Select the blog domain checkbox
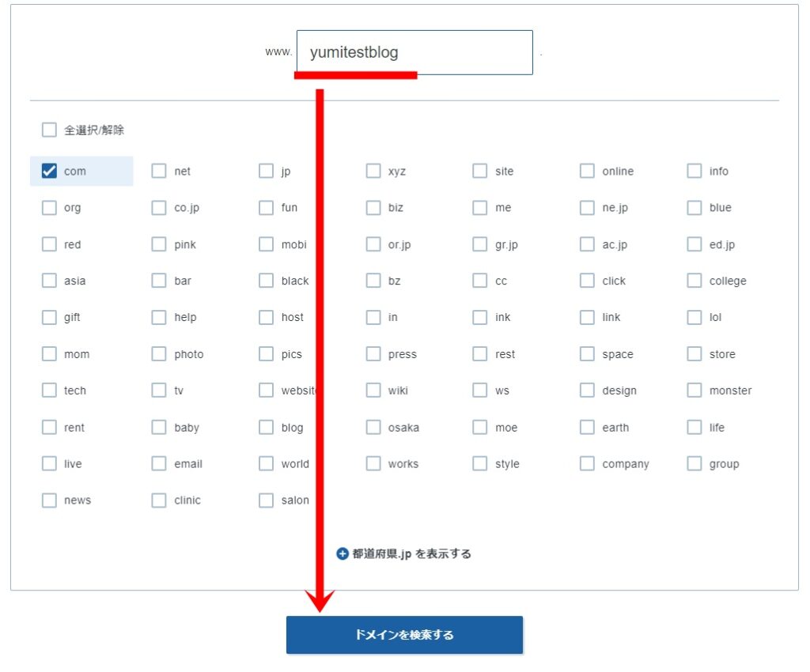 267,428
